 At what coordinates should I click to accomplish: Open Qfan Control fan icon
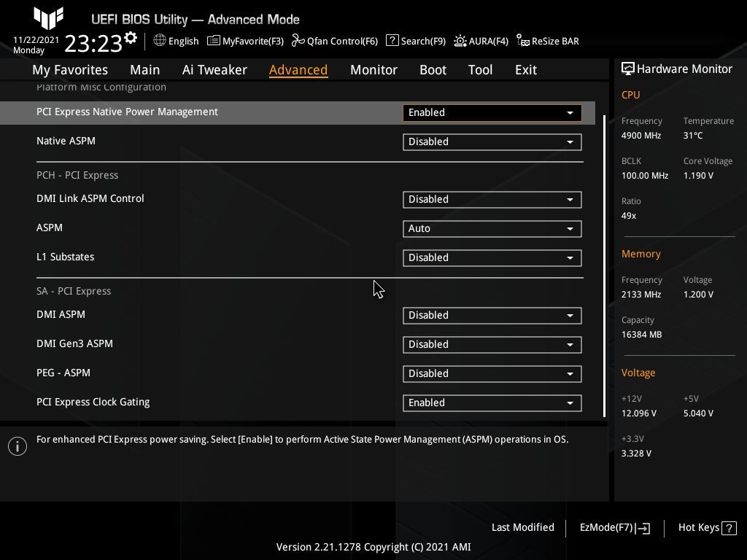298,41
